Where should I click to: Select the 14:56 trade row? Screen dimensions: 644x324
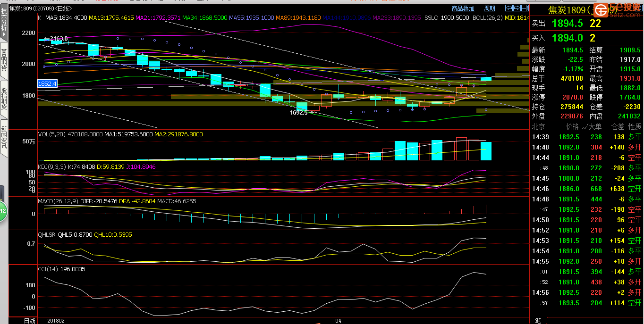pyautogui.click(x=587, y=292)
